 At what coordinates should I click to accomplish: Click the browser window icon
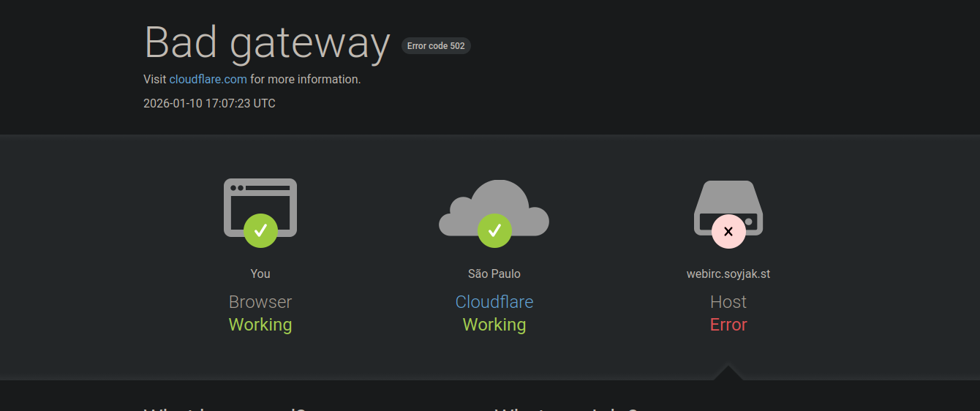coord(260,197)
